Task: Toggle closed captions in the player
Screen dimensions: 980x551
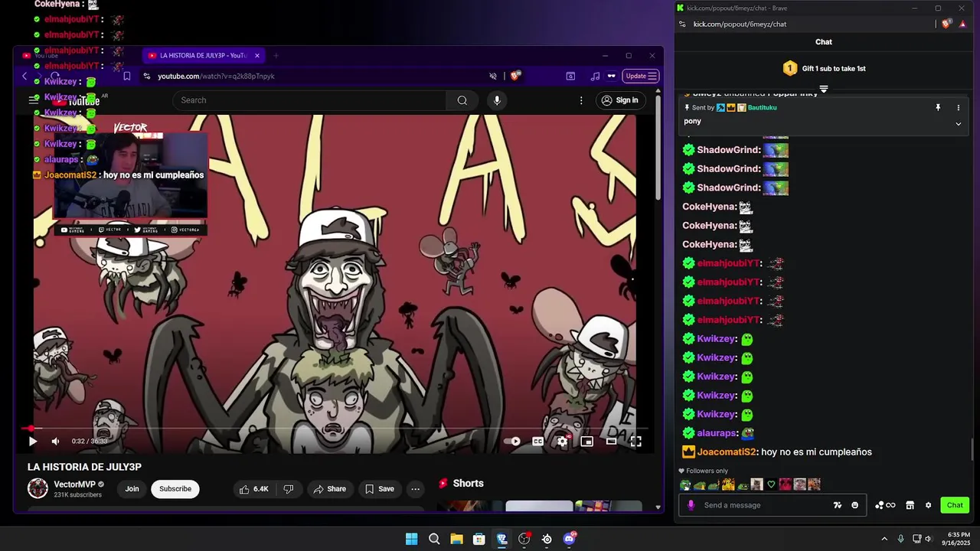Action: click(537, 442)
